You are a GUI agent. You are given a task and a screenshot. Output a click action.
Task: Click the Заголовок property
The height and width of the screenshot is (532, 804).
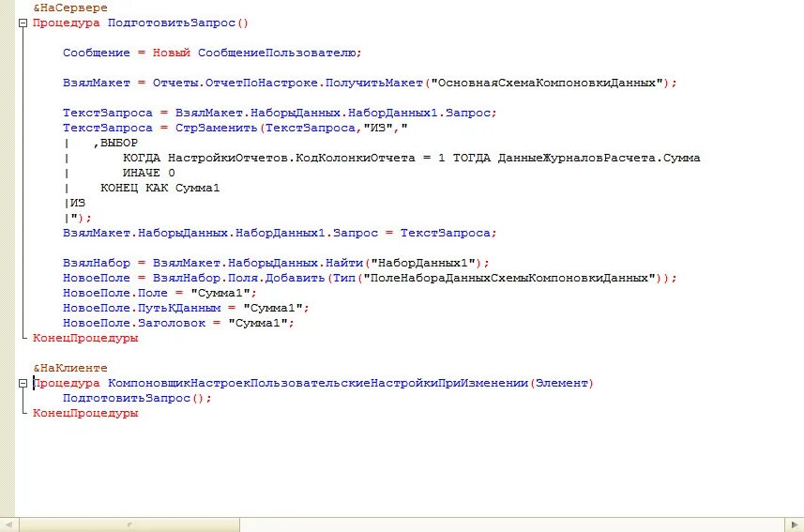172,323
